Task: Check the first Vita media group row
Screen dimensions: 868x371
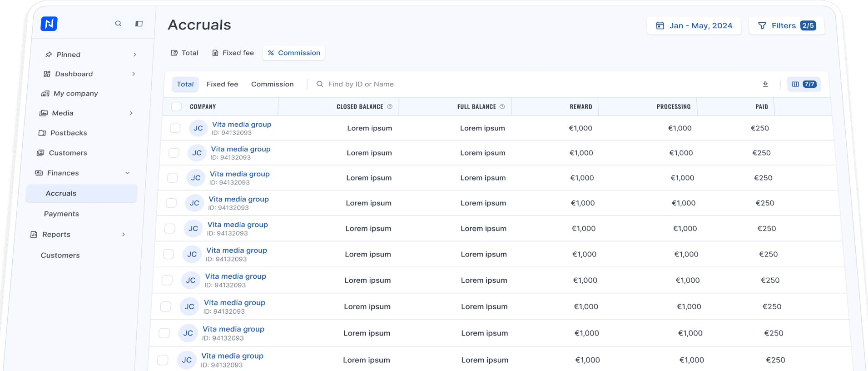Action: 175,128
